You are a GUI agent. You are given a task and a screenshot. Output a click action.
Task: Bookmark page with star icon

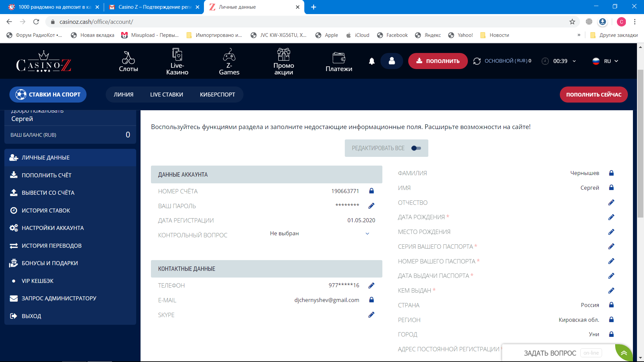click(x=572, y=22)
